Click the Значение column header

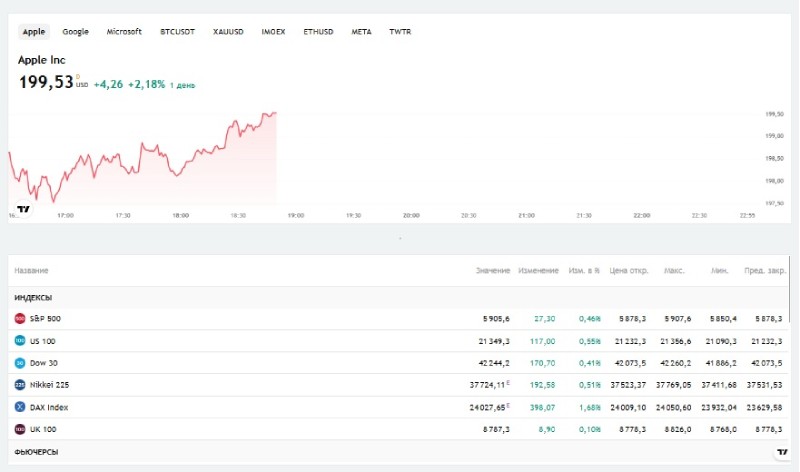(493, 270)
